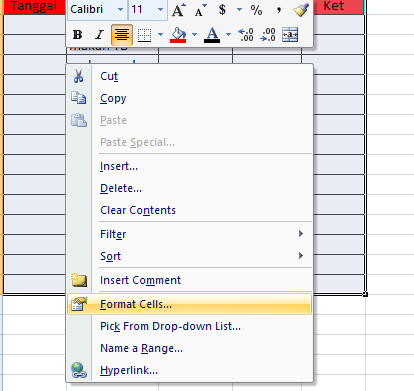Apply the red Fill Color bucket
The height and width of the screenshot is (391, 414).
coord(178,35)
